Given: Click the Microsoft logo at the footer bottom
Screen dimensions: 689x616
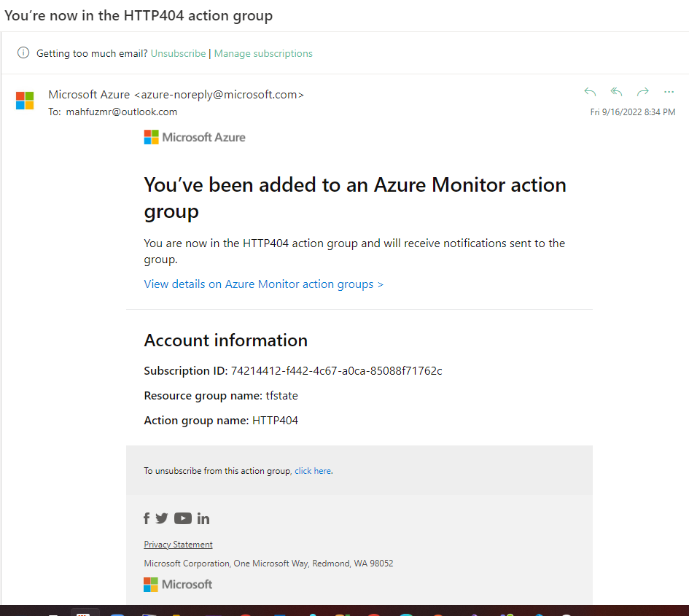Looking at the screenshot, I should (178, 585).
